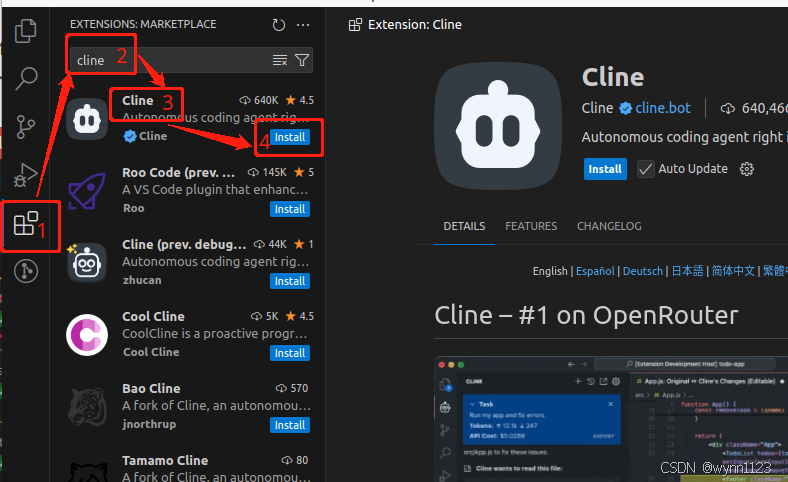788x482 pixels.
Task: Select the Cline extension in results
Action: point(190,119)
